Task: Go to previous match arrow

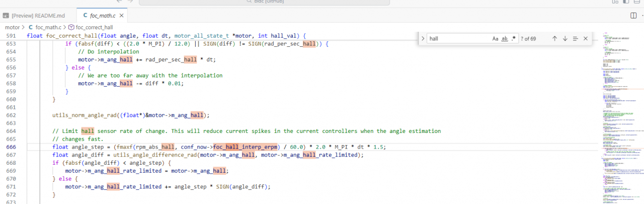Action: coord(554,39)
